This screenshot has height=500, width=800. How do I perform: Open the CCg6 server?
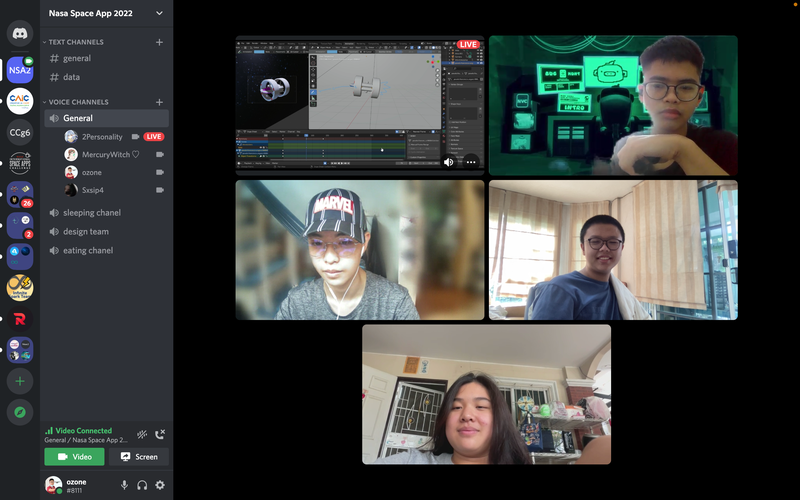pyautogui.click(x=20, y=132)
